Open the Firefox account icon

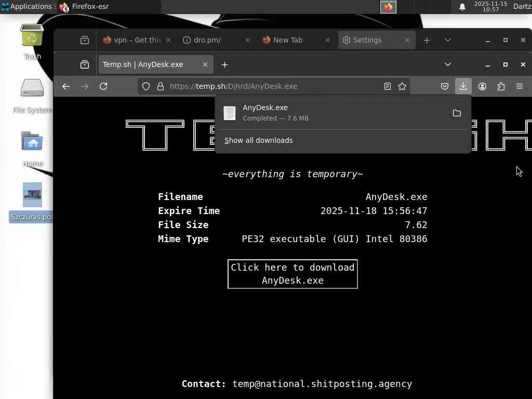[x=482, y=87]
